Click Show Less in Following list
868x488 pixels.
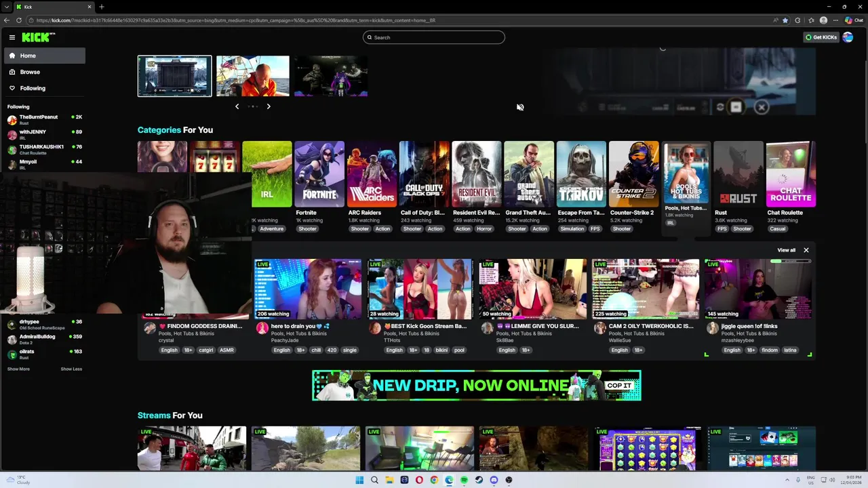pos(71,369)
